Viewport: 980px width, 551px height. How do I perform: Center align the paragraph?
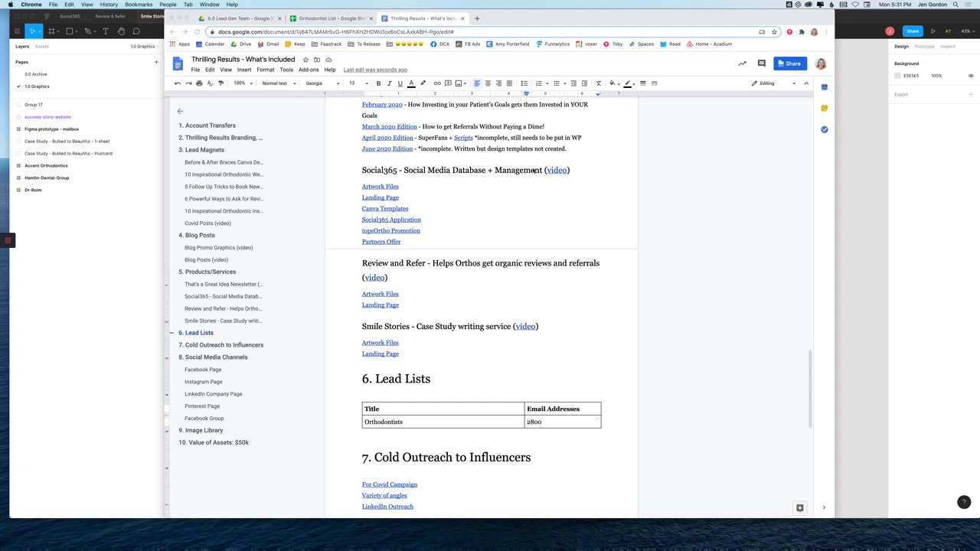pyautogui.click(x=488, y=83)
